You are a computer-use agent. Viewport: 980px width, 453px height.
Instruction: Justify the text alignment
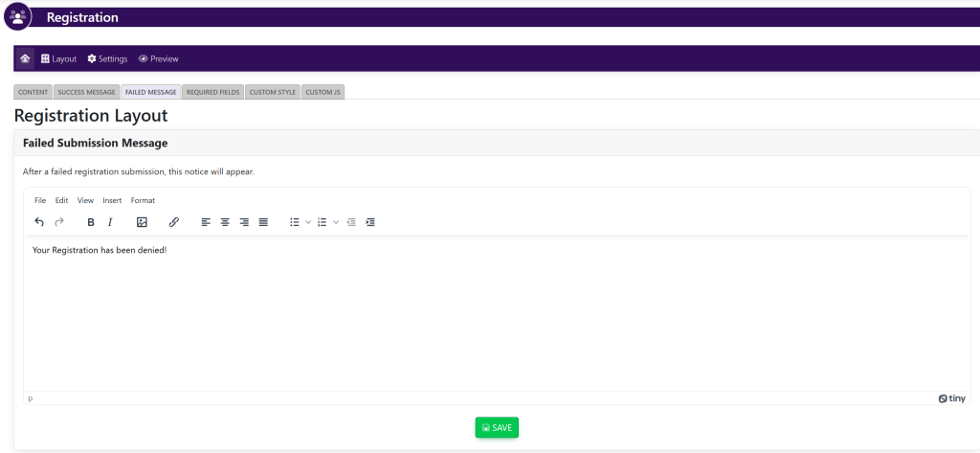[x=263, y=222]
